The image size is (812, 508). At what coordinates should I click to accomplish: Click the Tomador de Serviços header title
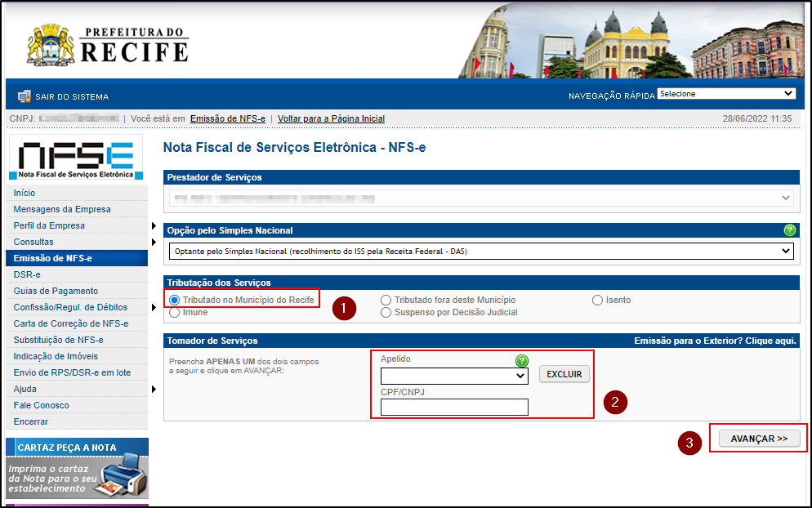(x=212, y=341)
